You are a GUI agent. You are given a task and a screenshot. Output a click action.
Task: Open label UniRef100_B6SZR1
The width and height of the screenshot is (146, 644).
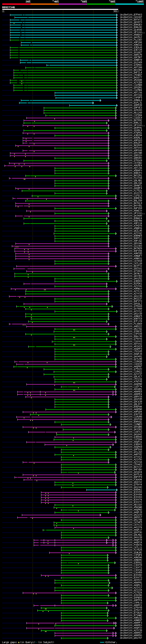click(x=131, y=175)
